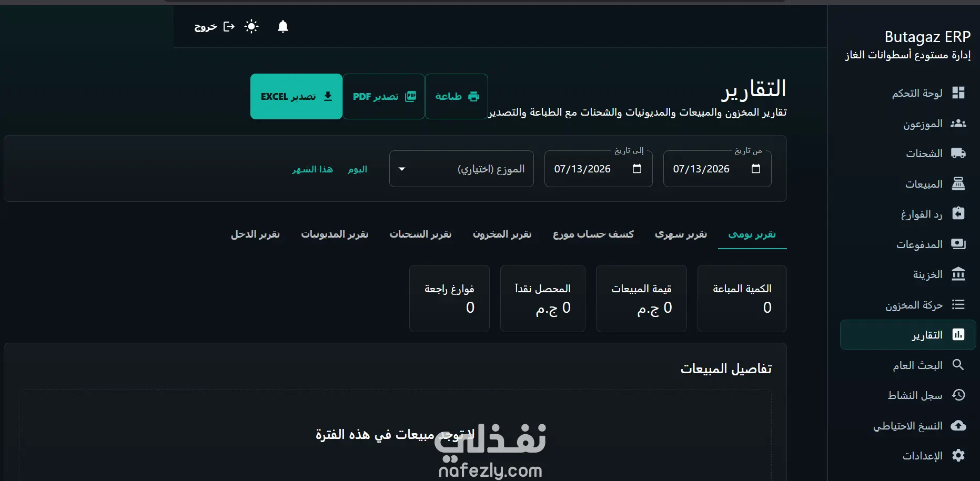
Task: Click the الكمية المباعة summary card
Action: click(x=742, y=299)
